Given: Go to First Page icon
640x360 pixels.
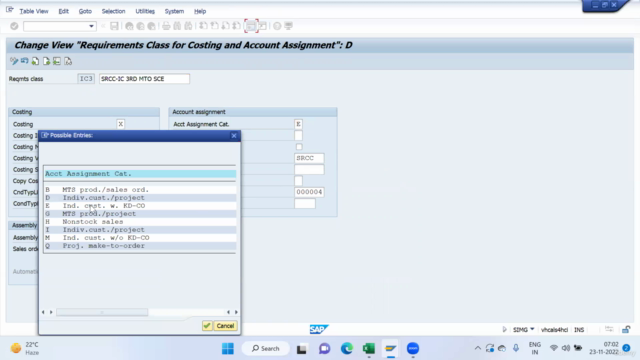Looking at the screenshot, I should pyautogui.click(x=203, y=26).
